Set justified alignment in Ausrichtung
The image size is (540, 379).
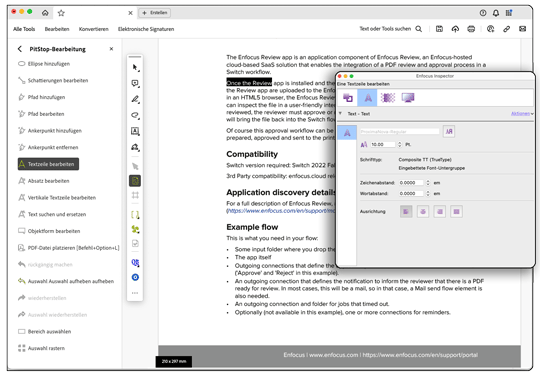coord(456,211)
